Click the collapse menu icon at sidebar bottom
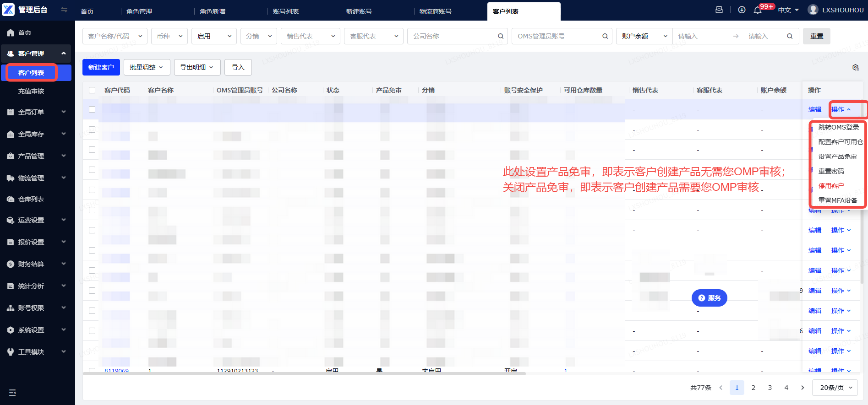 point(12,393)
